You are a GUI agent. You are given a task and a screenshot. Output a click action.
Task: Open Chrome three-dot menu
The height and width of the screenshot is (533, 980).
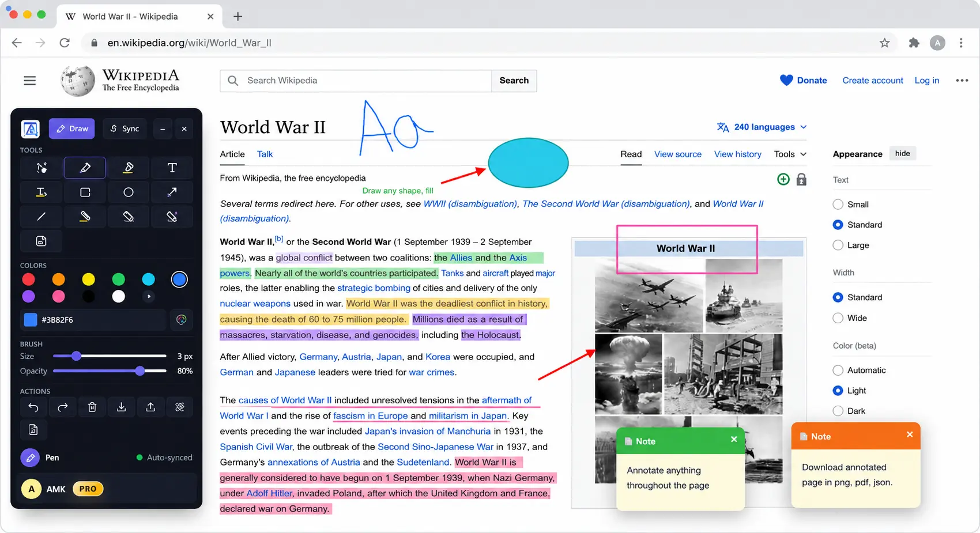coord(961,43)
